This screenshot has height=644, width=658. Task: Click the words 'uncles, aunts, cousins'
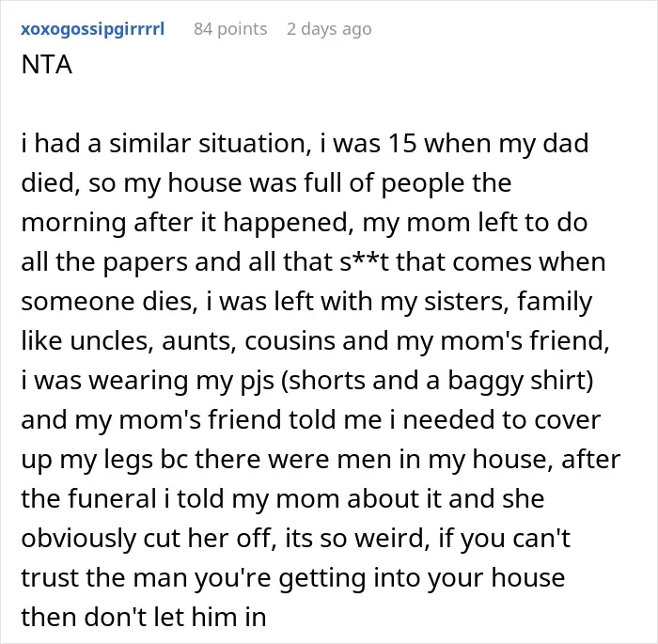coord(204,341)
